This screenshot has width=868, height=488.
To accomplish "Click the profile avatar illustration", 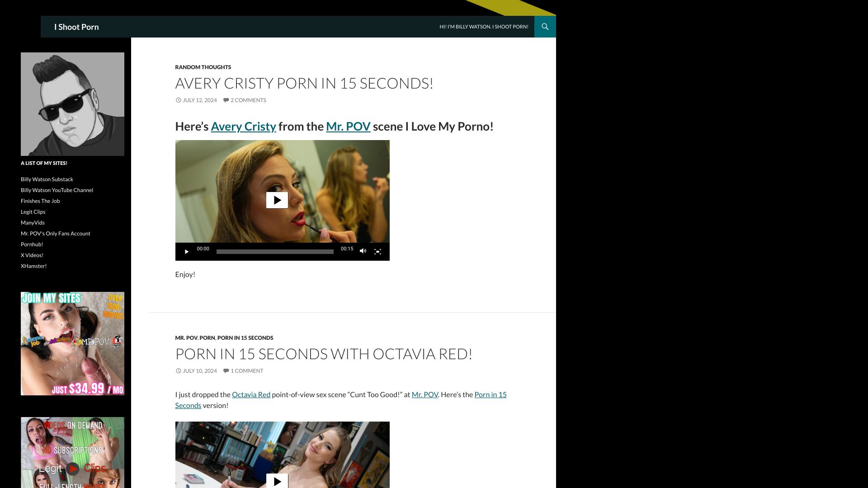I will (72, 104).
